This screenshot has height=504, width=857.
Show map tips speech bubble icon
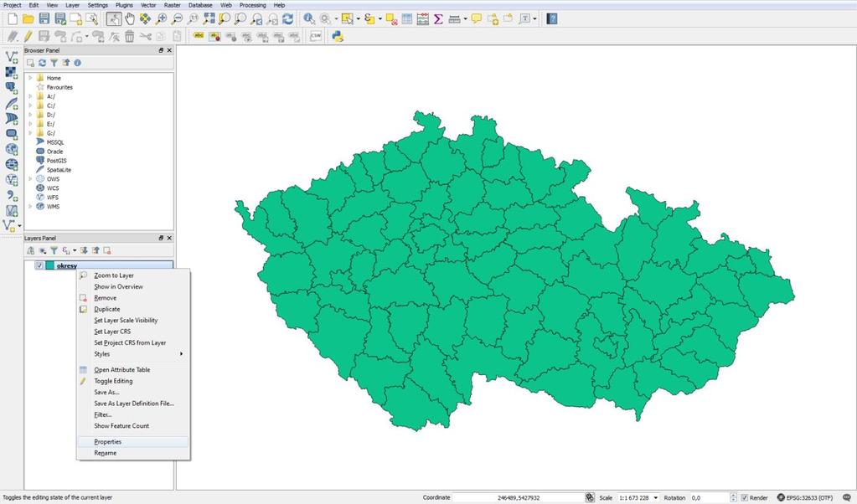(476, 19)
